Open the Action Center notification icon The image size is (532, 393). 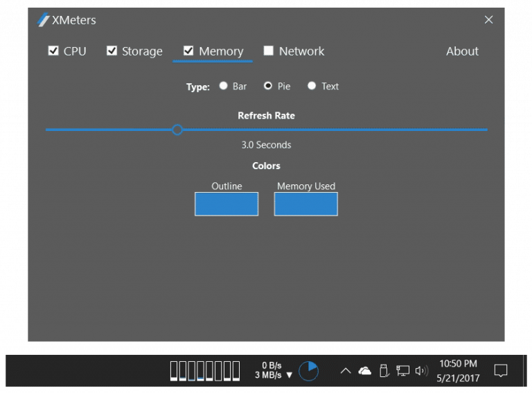[x=501, y=371]
